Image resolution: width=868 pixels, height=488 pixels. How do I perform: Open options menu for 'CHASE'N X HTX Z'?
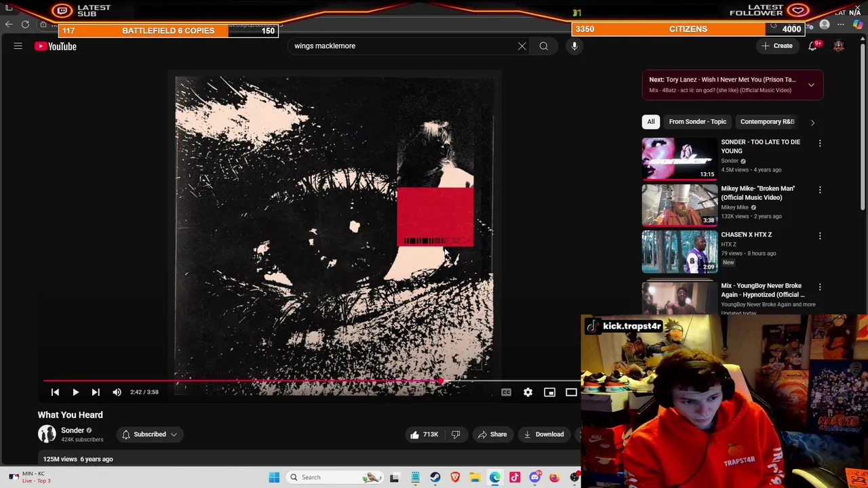[820, 236]
